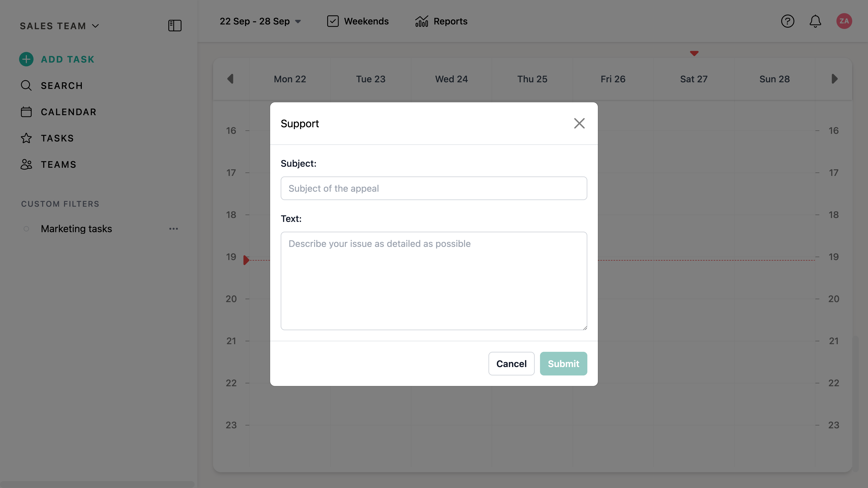This screenshot has width=868, height=488.
Task: Open Reports chart icon
Action: [x=422, y=21]
